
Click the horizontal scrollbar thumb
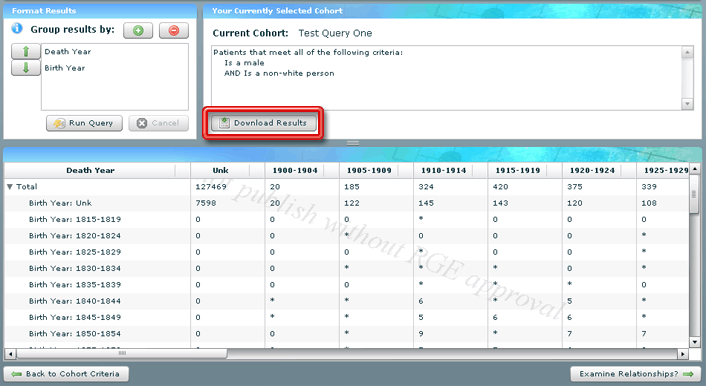pyautogui.click(x=122, y=354)
